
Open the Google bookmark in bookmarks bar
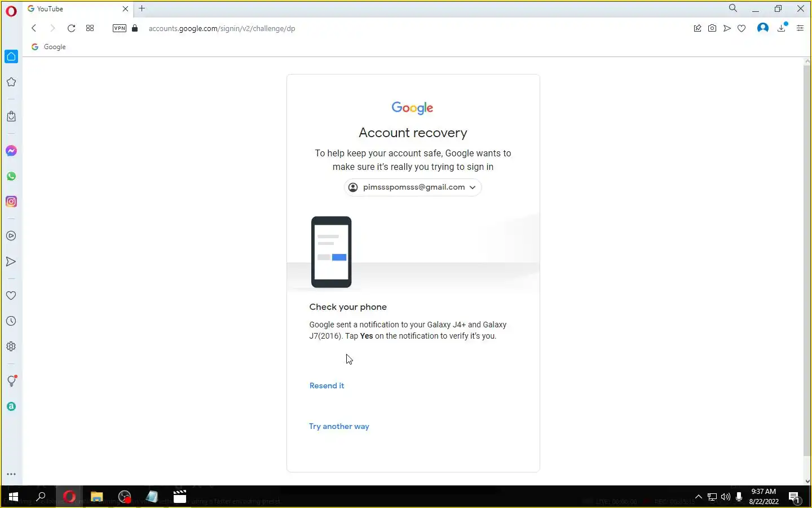click(49, 47)
